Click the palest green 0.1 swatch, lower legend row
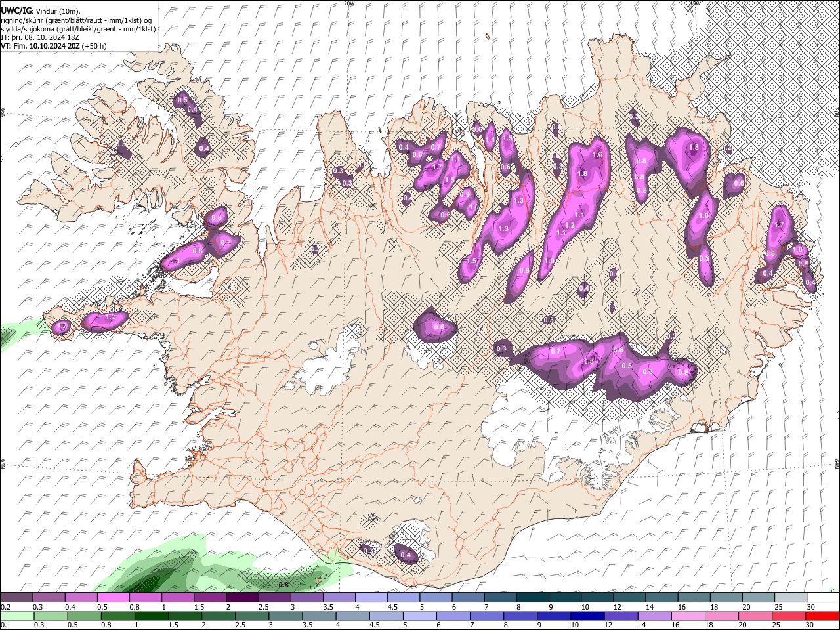Viewport: 840px width, 630px height. (x=17, y=616)
